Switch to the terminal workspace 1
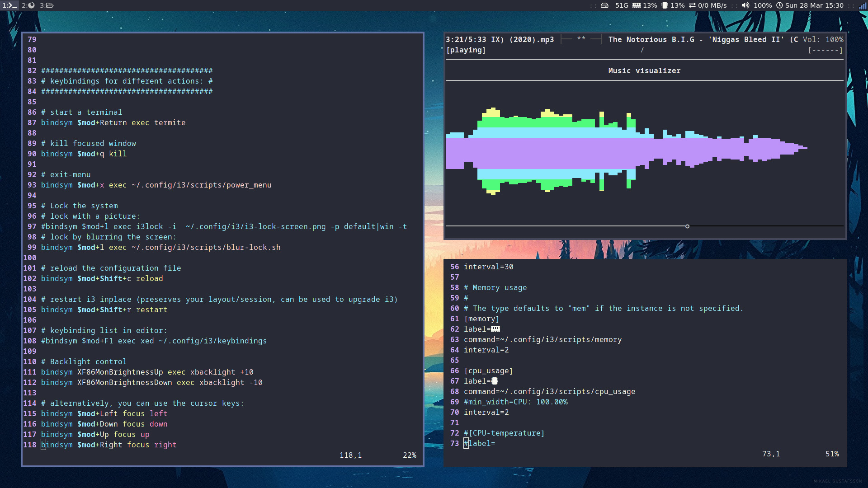Image resolution: width=868 pixels, height=488 pixels. pyautogui.click(x=9, y=5)
